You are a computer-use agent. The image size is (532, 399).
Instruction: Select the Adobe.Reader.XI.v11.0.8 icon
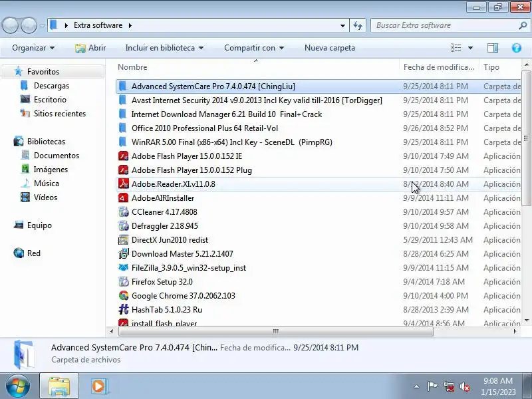point(123,184)
